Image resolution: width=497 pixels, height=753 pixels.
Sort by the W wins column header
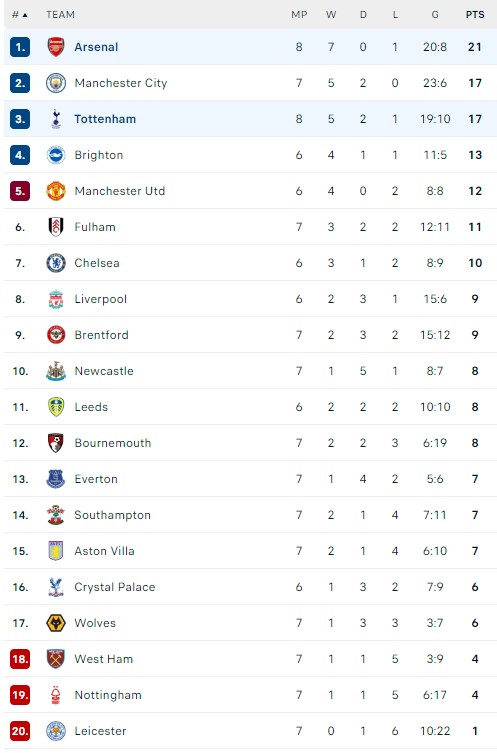331,14
